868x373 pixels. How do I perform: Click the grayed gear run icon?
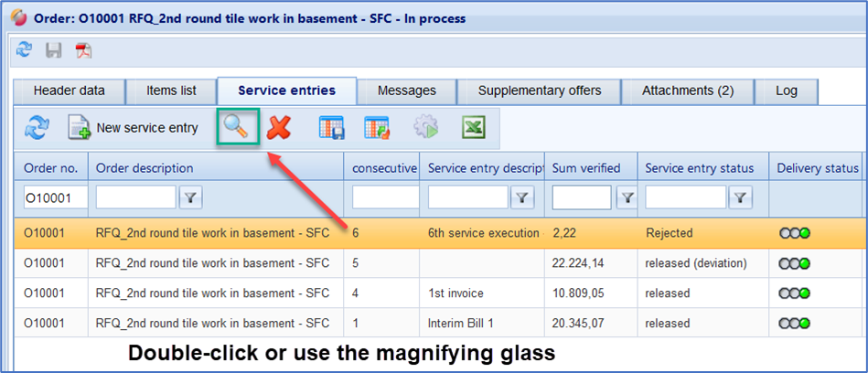[x=425, y=128]
